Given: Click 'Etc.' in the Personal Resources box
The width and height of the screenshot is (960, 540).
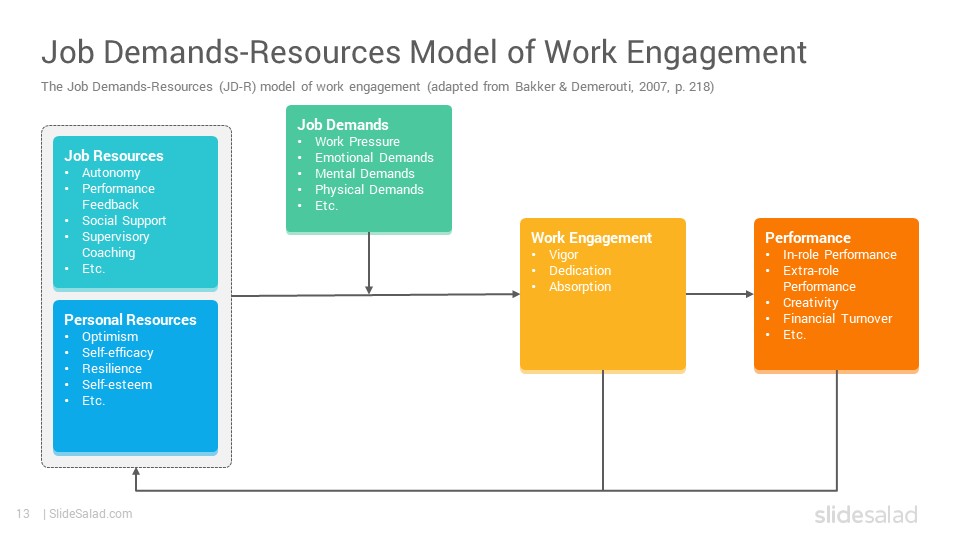Looking at the screenshot, I should point(94,400).
